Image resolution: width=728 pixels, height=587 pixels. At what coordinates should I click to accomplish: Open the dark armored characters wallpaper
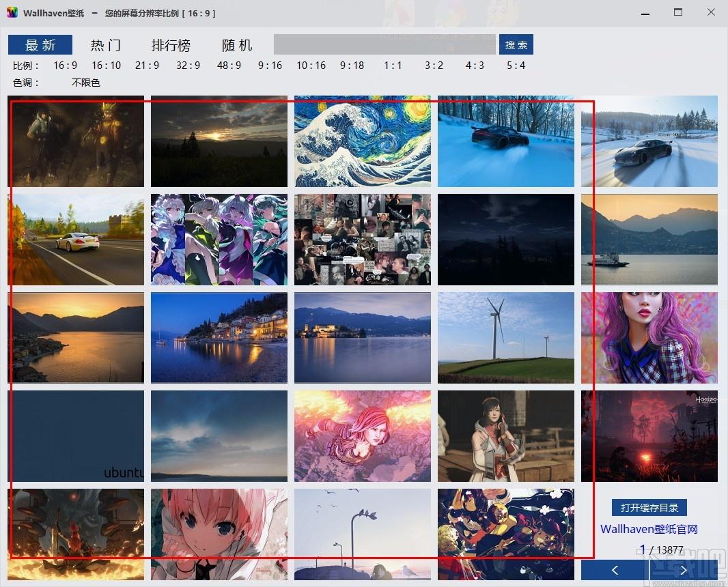pyautogui.click(x=76, y=141)
